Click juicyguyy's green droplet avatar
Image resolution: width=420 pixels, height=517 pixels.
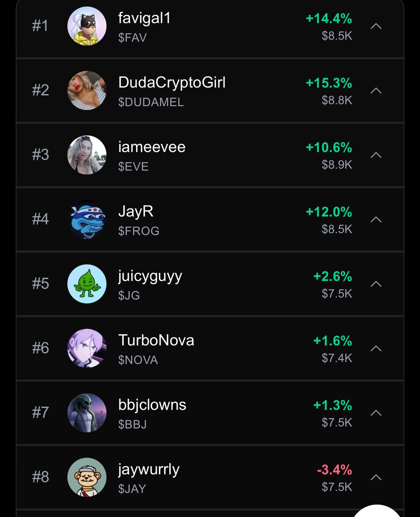click(87, 283)
